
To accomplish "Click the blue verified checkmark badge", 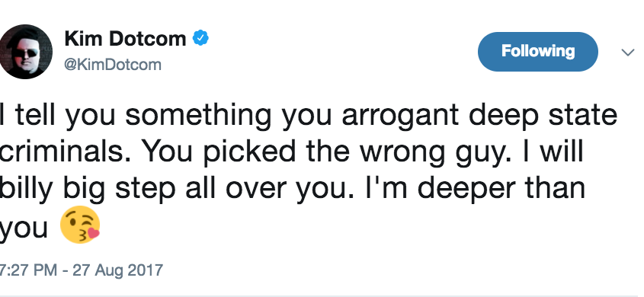I will tap(200, 38).
